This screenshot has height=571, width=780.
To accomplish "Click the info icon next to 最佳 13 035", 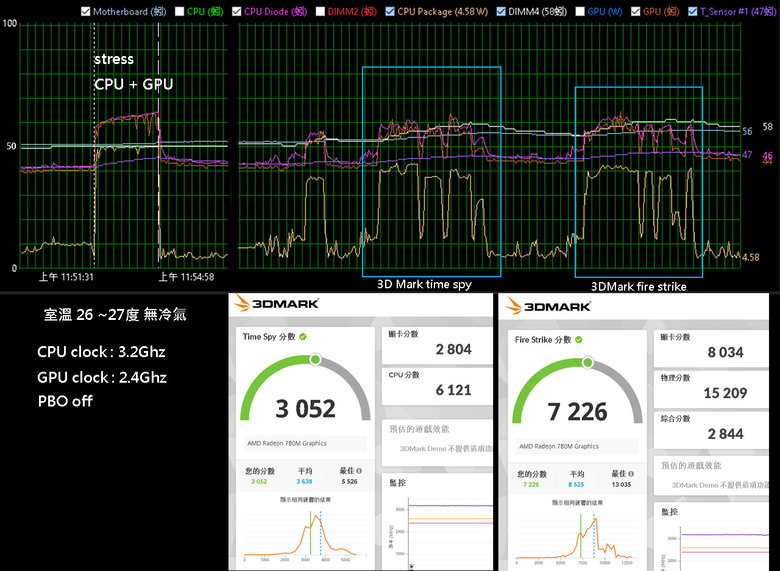I will (x=631, y=474).
